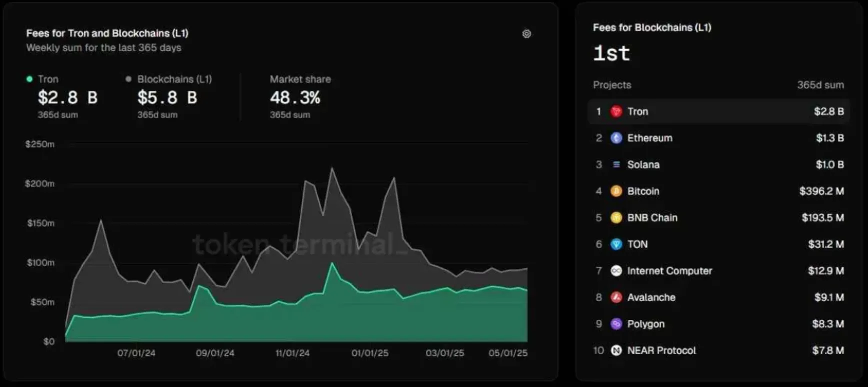Click the $200m y-axis label
The height and width of the screenshot is (387, 868).
click(x=40, y=183)
